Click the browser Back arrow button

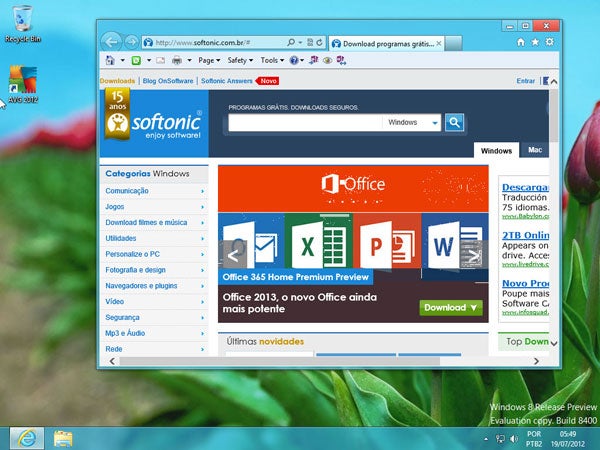(110, 42)
